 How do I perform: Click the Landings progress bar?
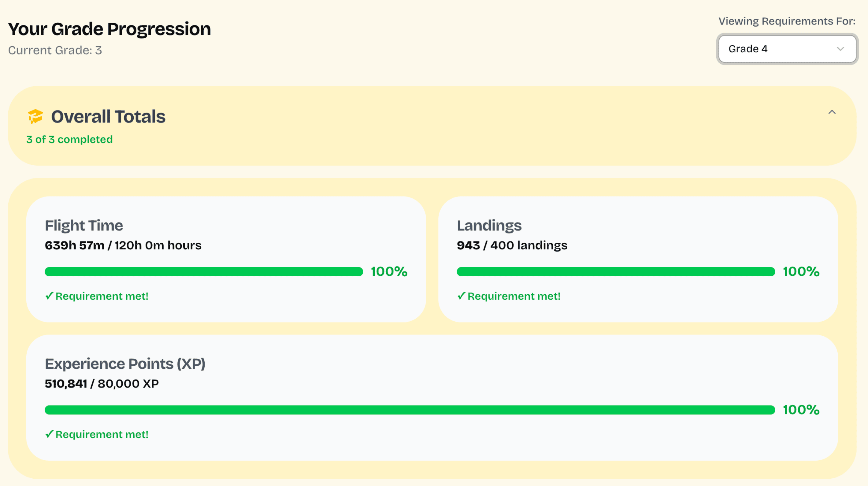pyautogui.click(x=616, y=271)
